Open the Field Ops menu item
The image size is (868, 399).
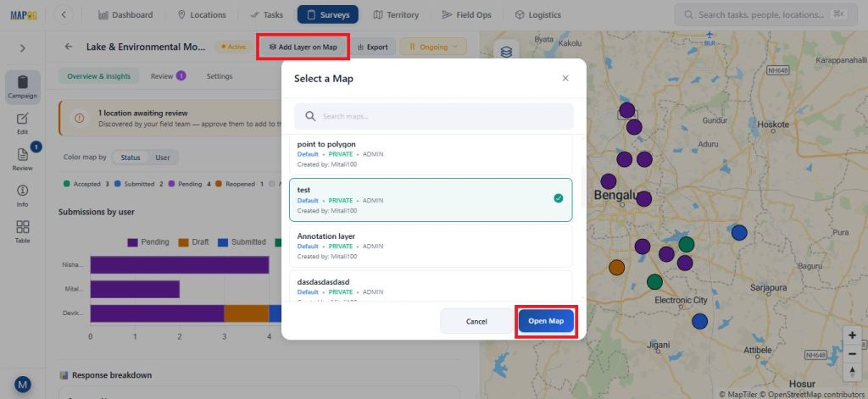[467, 15]
